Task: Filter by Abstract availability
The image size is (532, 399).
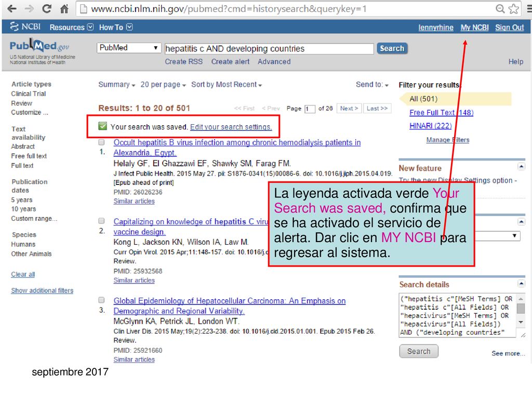Action: click(23, 147)
